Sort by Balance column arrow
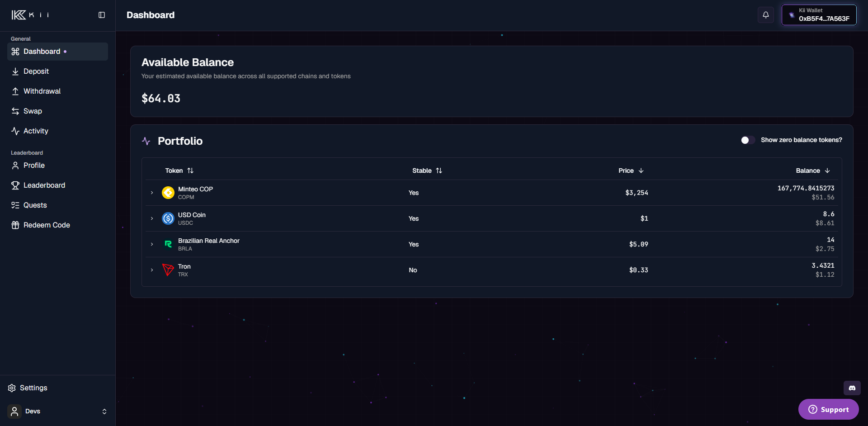This screenshot has width=868, height=426. tap(827, 170)
